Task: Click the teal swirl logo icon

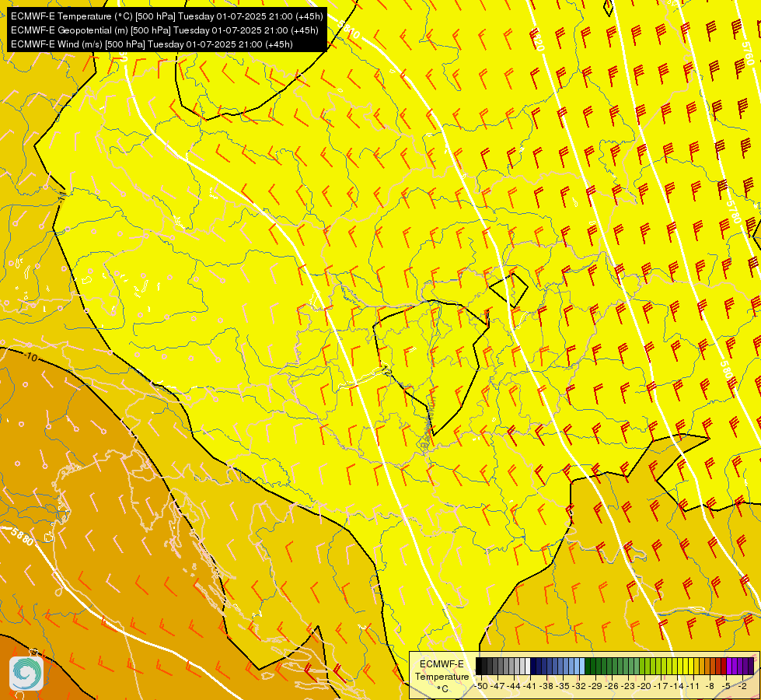Action: tap(26, 674)
